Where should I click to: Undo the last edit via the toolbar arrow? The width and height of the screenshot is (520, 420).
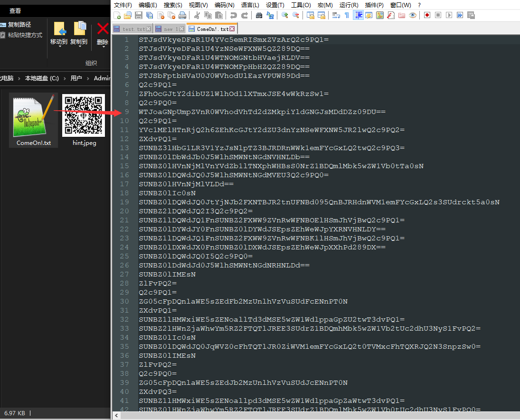pos(234,15)
